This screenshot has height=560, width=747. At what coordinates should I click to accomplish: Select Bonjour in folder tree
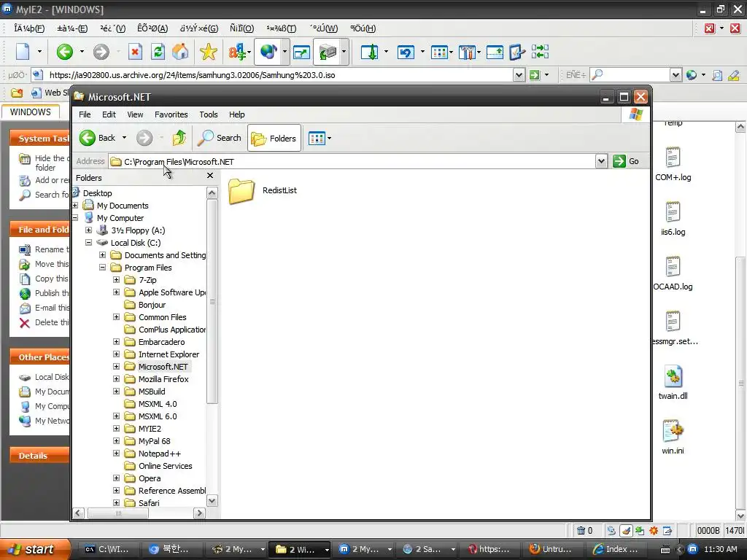click(x=152, y=305)
